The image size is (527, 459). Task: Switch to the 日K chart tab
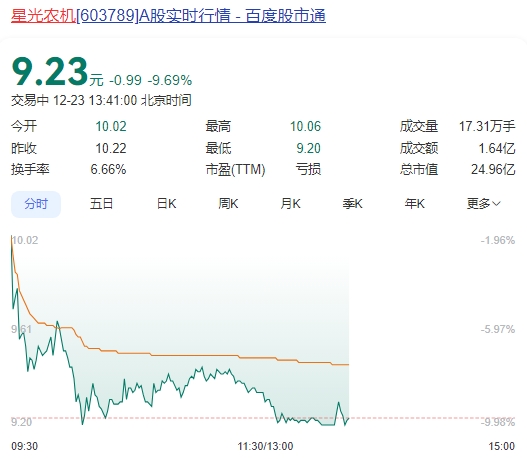point(166,204)
